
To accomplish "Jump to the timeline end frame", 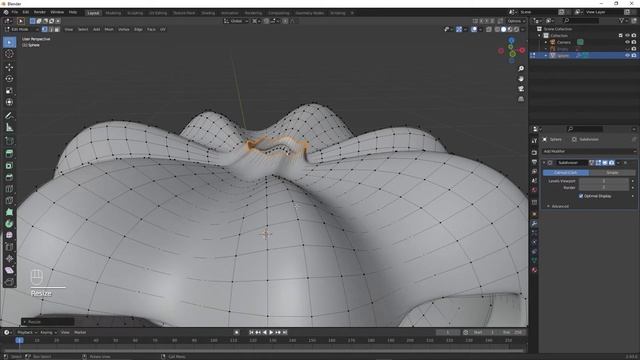I will tap(285, 333).
